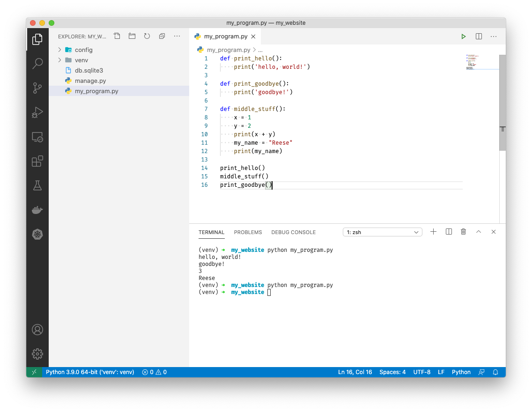This screenshot has width=532, height=412.
Task: Open the Kubernetes extension view
Action: tap(37, 234)
